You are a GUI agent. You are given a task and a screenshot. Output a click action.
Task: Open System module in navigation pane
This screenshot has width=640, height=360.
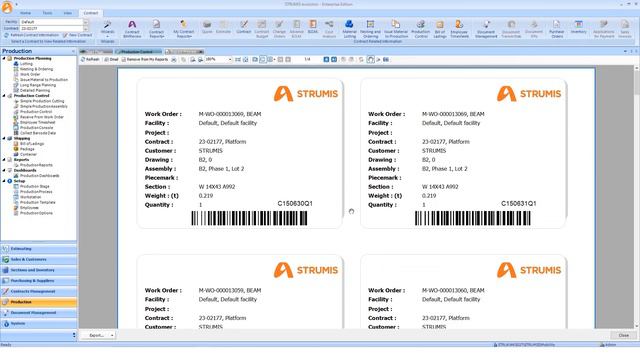pyautogui.click(x=38, y=323)
